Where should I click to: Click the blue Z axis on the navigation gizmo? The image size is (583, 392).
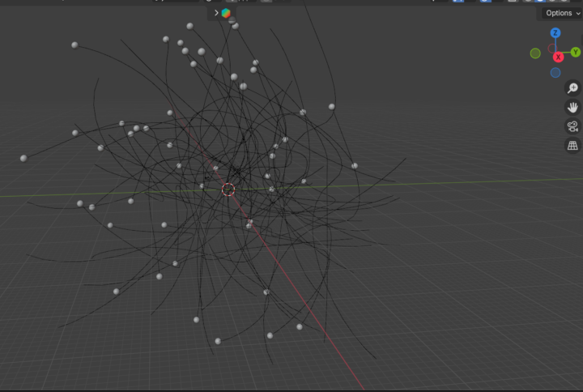point(555,32)
